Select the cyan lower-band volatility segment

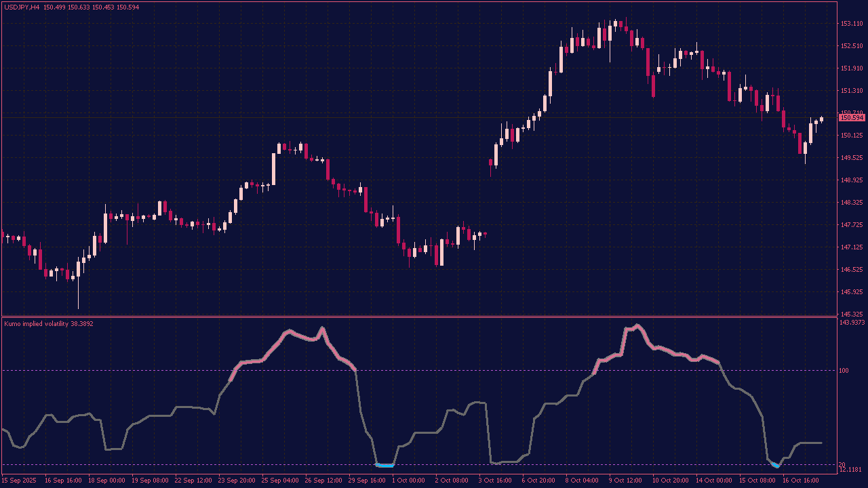point(384,465)
